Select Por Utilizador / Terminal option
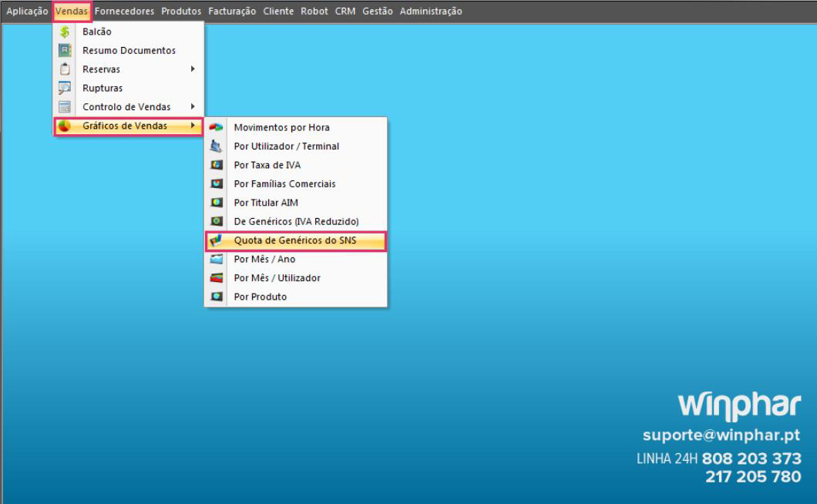 pos(296,146)
